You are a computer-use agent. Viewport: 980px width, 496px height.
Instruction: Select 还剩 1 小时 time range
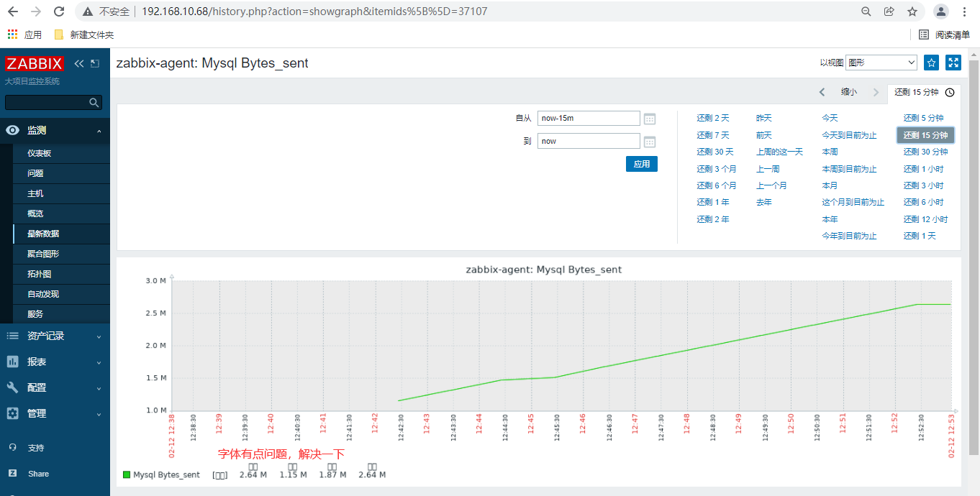(924, 169)
